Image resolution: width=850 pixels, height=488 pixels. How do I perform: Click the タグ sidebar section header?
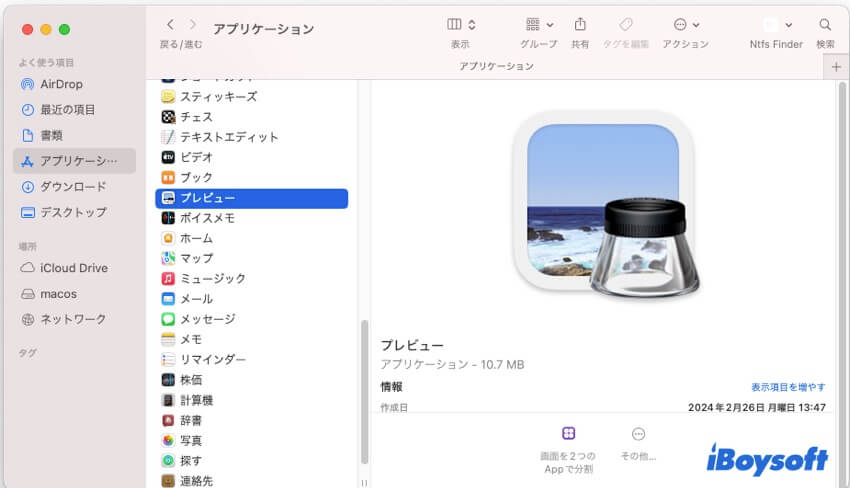(x=27, y=353)
